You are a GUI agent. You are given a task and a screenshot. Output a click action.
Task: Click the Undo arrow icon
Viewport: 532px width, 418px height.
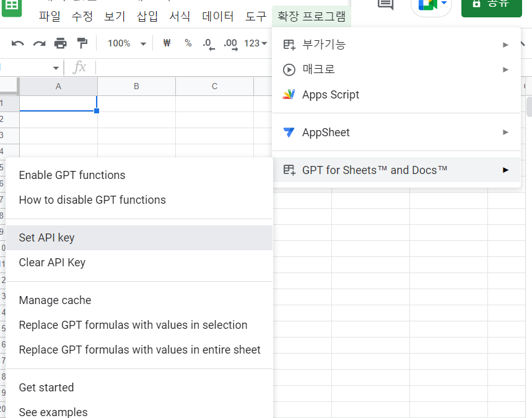coord(17,43)
